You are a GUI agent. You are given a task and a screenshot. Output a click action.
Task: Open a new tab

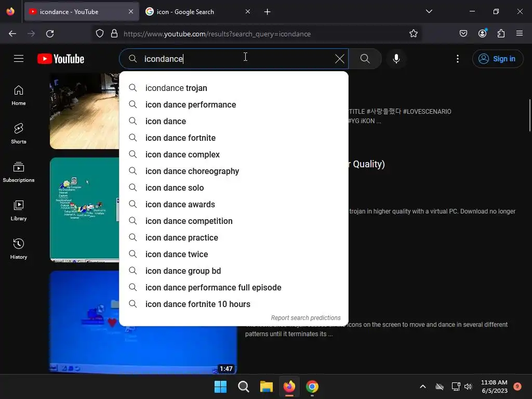[268, 12]
